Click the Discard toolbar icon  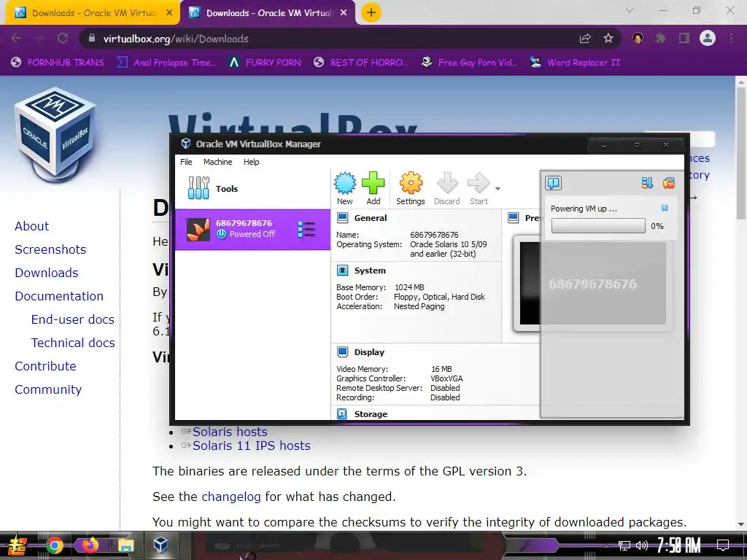pyautogui.click(x=447, y=183)
